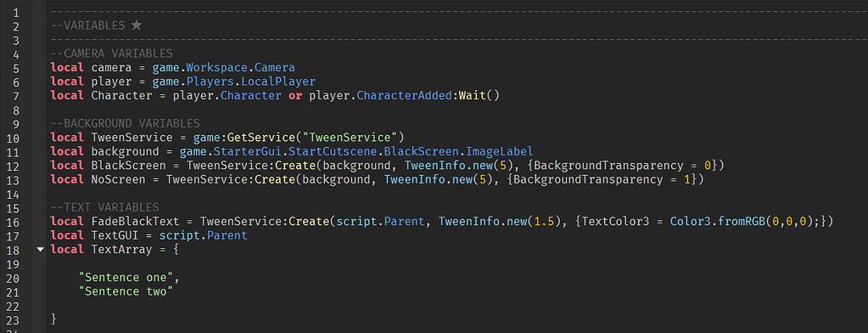868x333 pixels.
Task: Select the "--CAMERA VARIABLES" comment
Action: 111,54
